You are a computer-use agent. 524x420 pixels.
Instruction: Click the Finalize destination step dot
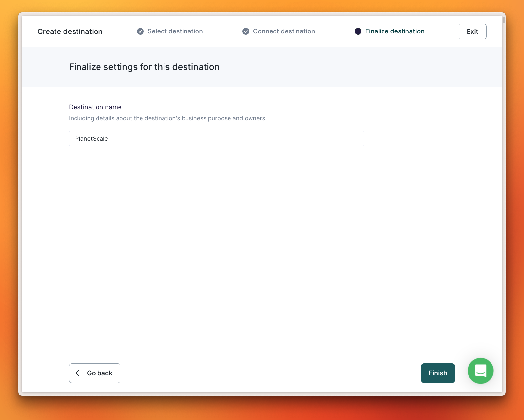358,31
